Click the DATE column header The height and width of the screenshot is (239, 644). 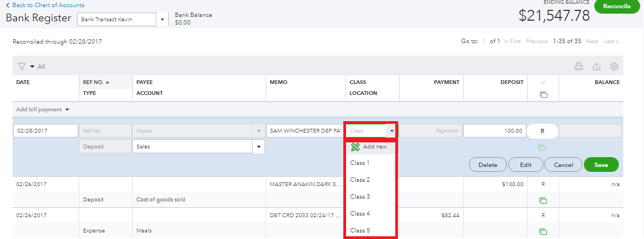pos(23,82)
